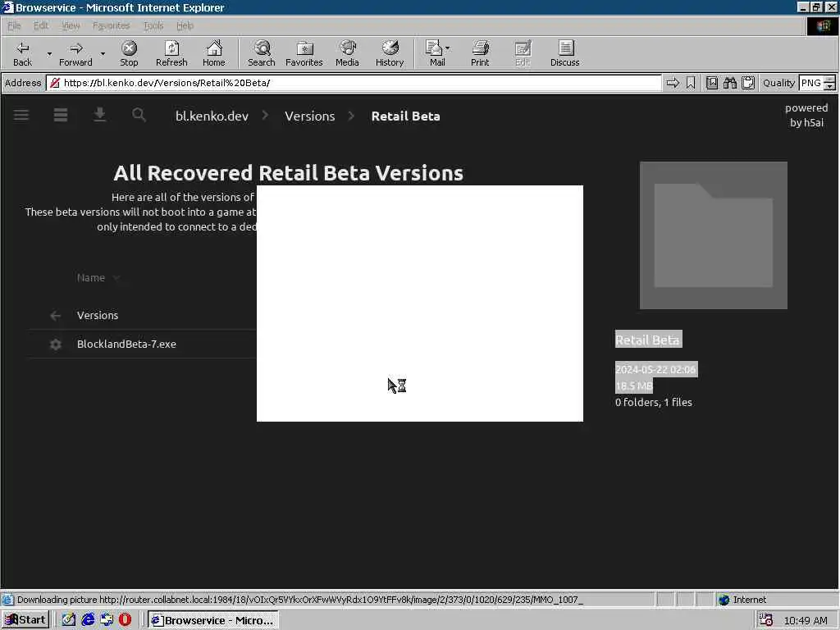Go to the Versions breadcrumb
The height and width of the screenshot is (630, 840).
point(309,116)
